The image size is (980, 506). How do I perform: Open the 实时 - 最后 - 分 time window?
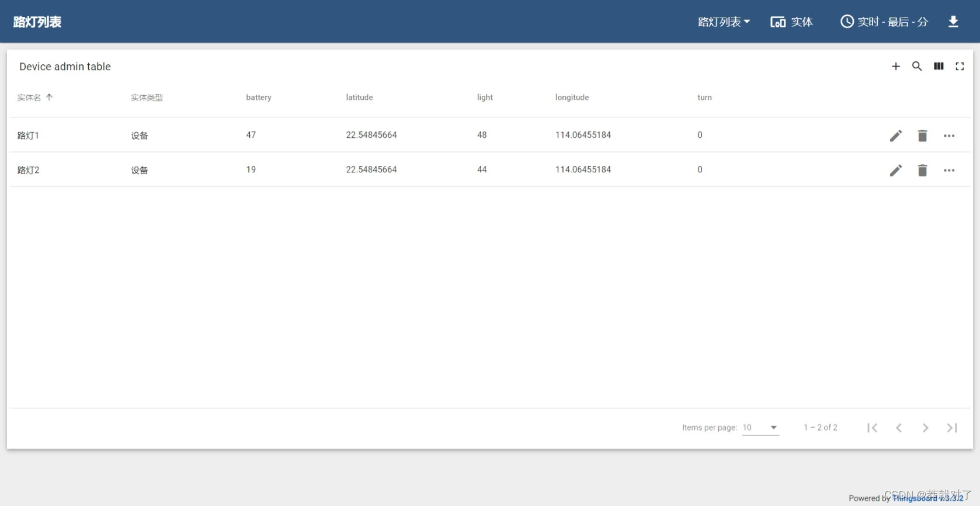884,22
